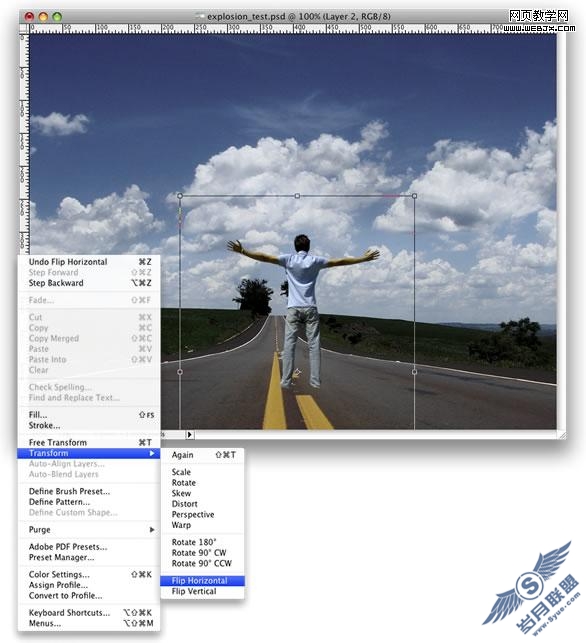Choose Define Pattern... entry
This screenshot has height=643, width=586.
coord(89,502)
